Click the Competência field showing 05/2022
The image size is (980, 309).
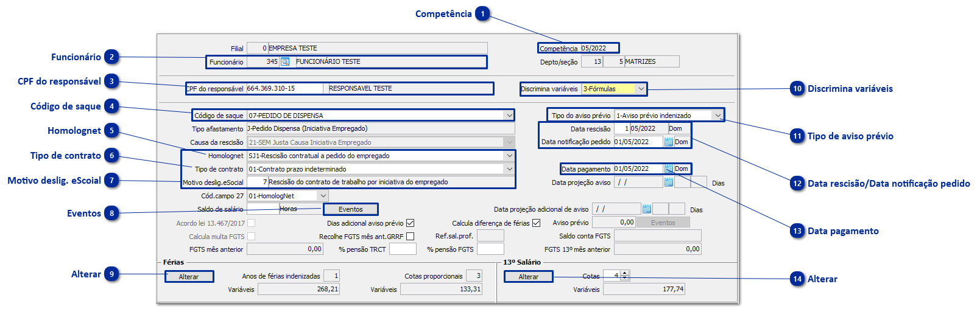[599, 48]
